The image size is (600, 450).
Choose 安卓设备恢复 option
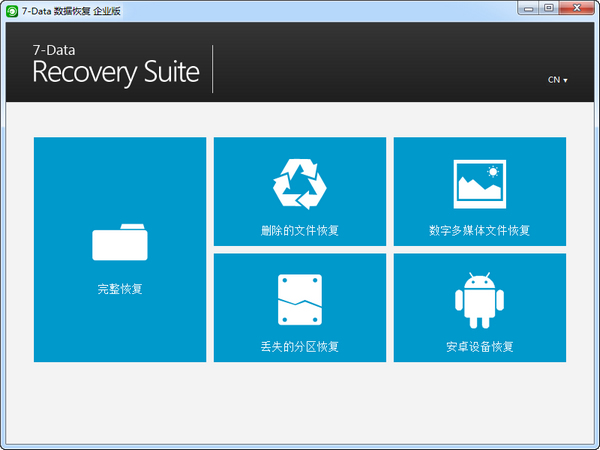(x=480, y=308)
